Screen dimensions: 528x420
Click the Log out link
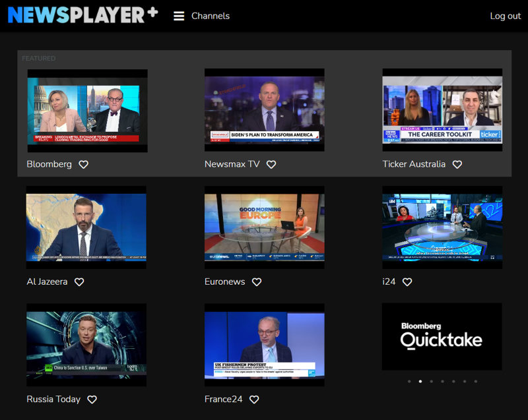click(505, 16)
